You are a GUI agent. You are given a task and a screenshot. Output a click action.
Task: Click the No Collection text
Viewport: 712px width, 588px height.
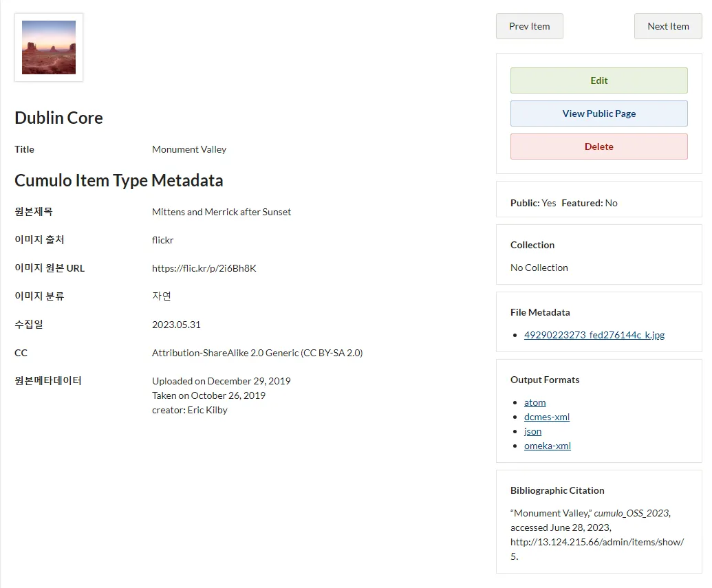(539, 268)
